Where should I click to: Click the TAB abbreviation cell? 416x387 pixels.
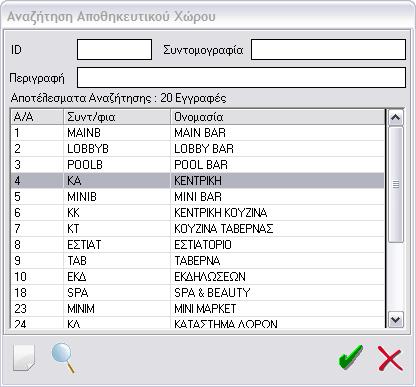(117, 261)
